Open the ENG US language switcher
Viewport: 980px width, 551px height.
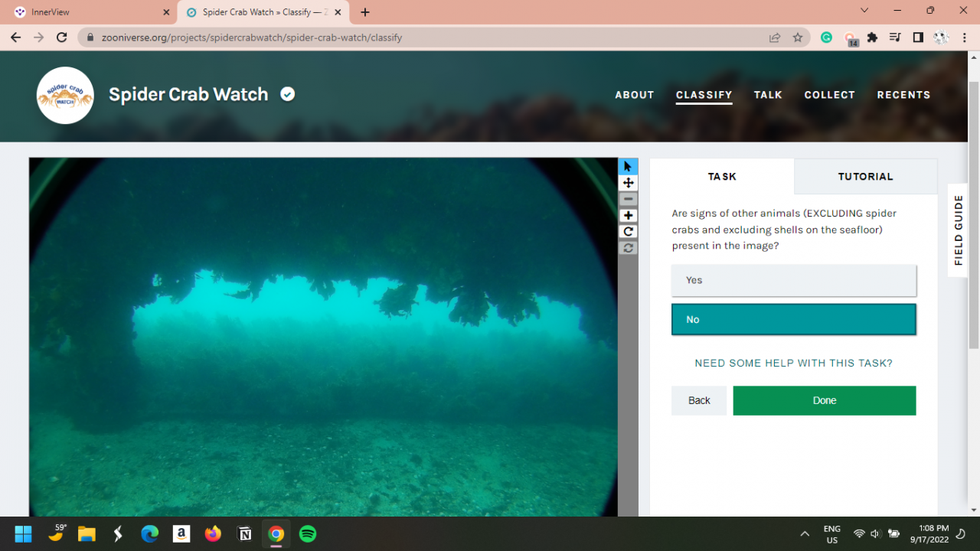point(831,534)
